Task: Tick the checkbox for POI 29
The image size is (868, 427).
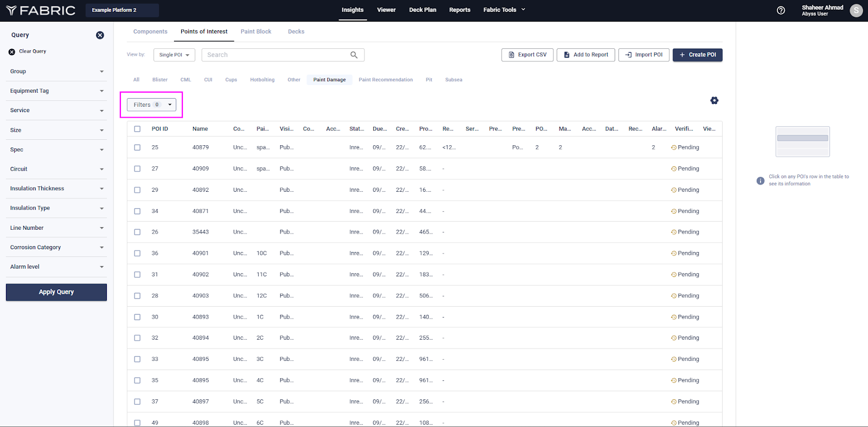Action: [137, 190]
